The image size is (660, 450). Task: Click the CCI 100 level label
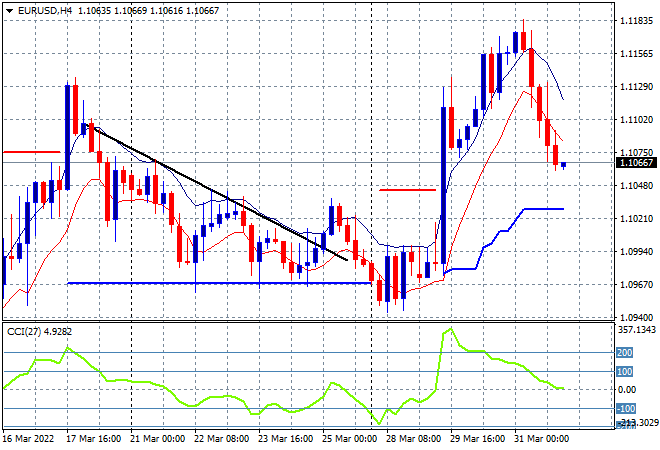[625, 371]
